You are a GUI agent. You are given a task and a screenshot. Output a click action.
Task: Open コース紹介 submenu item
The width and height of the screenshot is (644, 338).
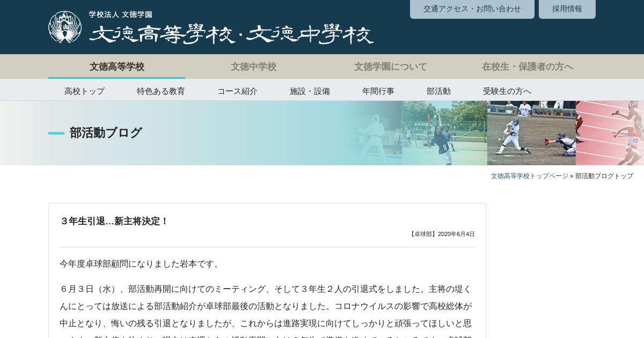tap(237, 91)
